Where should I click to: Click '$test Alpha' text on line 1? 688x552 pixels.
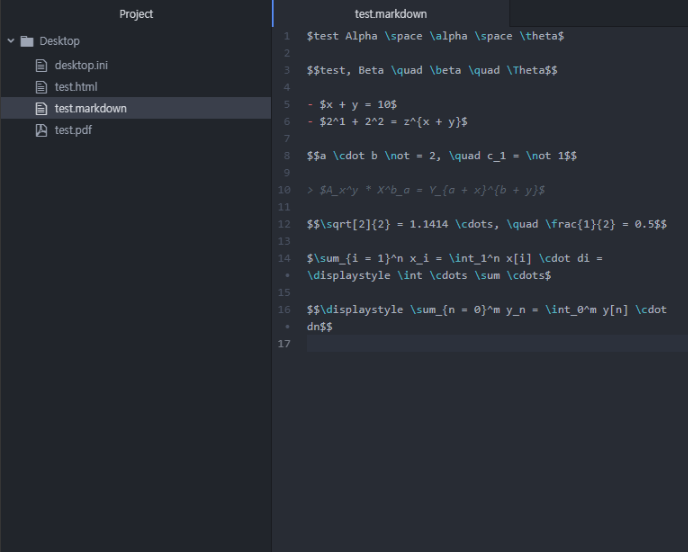pyautogui.click(x=342, y=36)
